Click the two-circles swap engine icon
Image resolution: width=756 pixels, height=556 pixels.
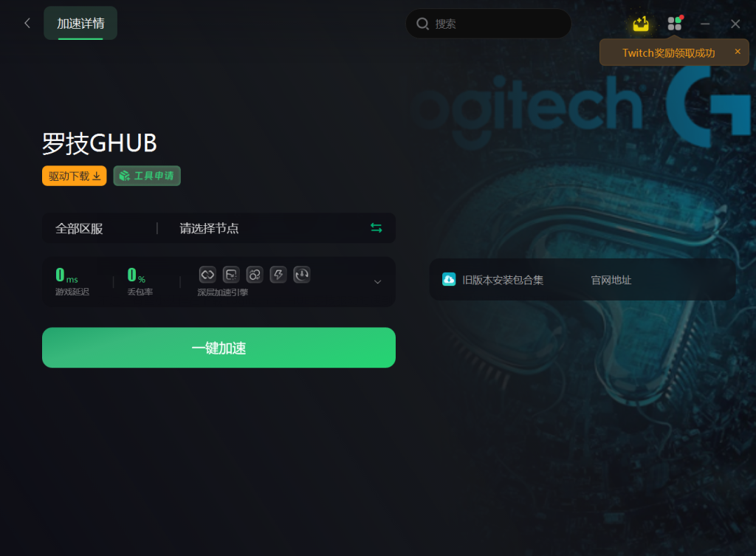255,275
